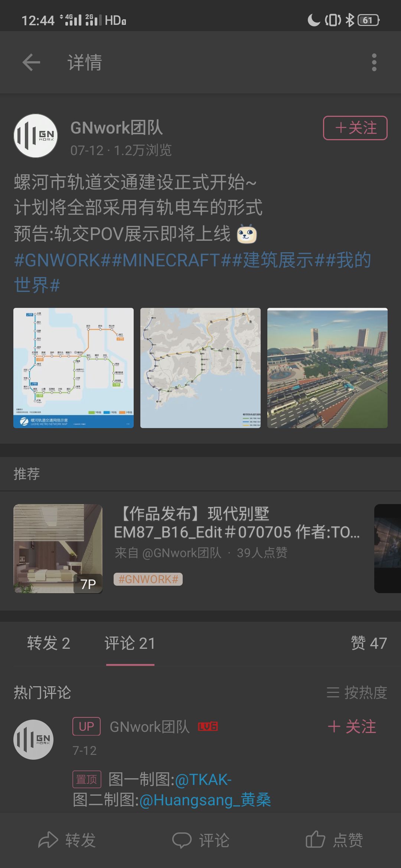
Task: Tap the comment date 7-12
Action: point(85,750)
